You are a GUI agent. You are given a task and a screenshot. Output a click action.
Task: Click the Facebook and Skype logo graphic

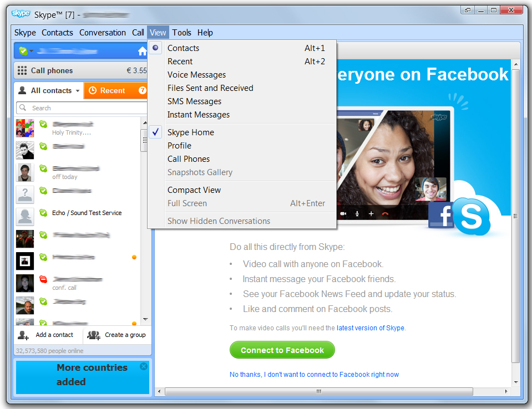[x=459, y=217]
